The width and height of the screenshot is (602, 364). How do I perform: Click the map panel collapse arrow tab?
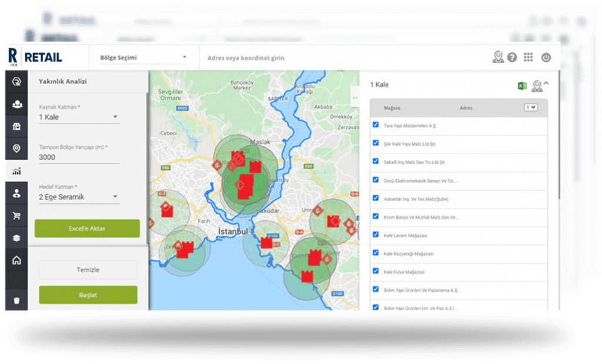coord(354,98)
